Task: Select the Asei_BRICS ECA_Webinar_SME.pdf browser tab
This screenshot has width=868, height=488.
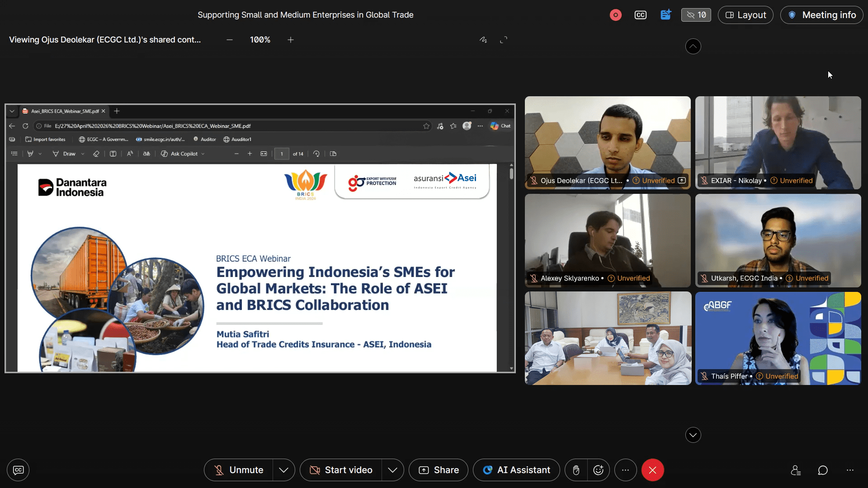Action: point(63,111)
